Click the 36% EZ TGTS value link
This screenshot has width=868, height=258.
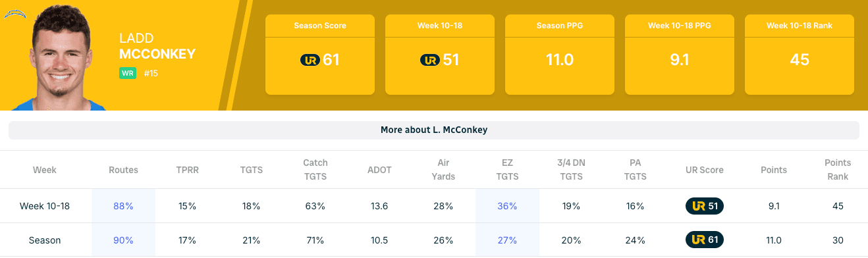coord(507,206)
